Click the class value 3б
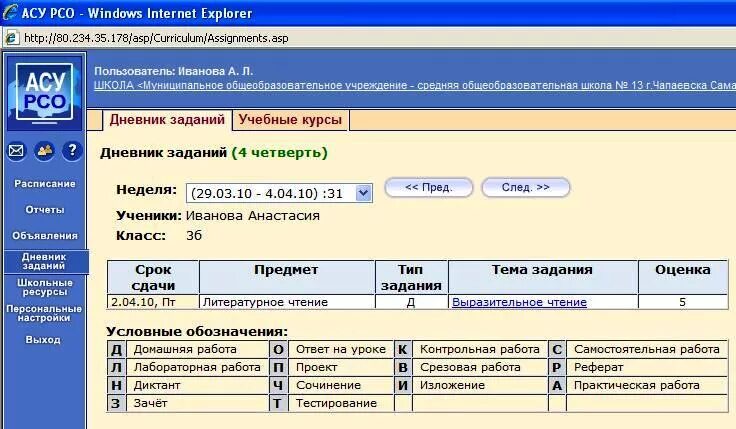Screen dimensions: 736x429 pos(194,235)
